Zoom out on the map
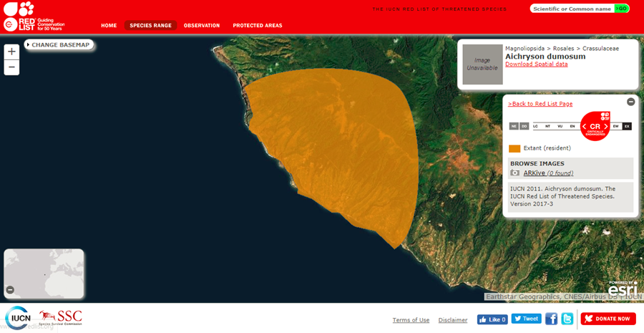The image size is (644, 333). (x=11, y=68)
